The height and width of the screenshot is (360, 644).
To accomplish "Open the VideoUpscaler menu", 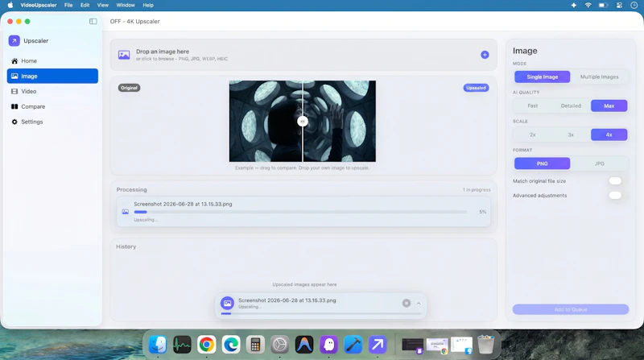I will pyautogui.click(x=38, y=6).
